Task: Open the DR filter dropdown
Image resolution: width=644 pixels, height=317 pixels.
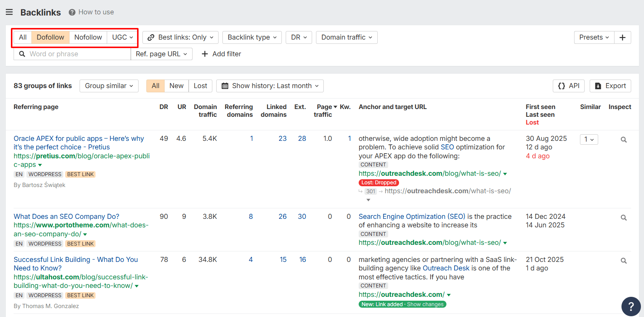Action: [x=299, y=37]
